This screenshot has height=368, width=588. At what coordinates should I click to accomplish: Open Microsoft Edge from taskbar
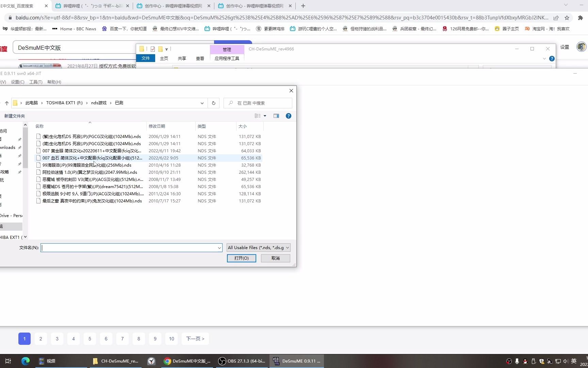pyautogui.click(x=26, y=361)
